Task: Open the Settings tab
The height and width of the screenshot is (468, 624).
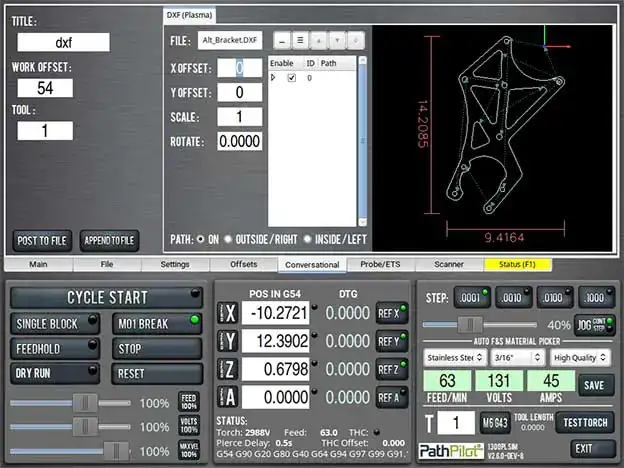Action: (x=175, y=264)
